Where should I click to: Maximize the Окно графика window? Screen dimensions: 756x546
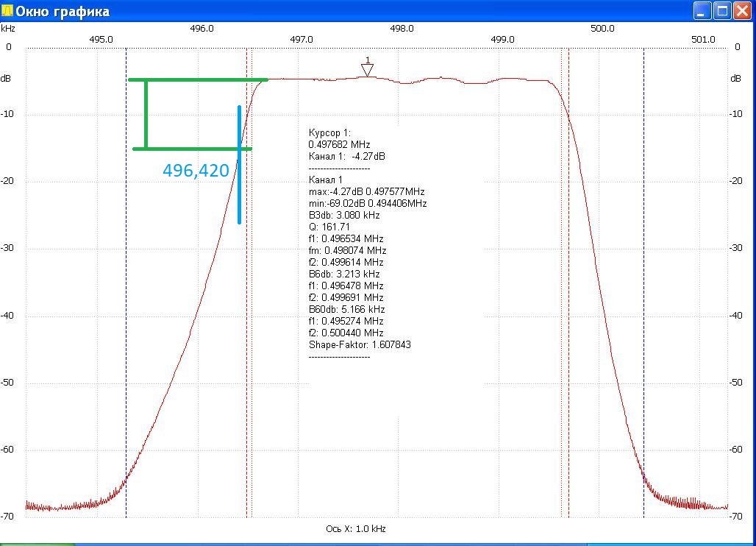[722, 10]
